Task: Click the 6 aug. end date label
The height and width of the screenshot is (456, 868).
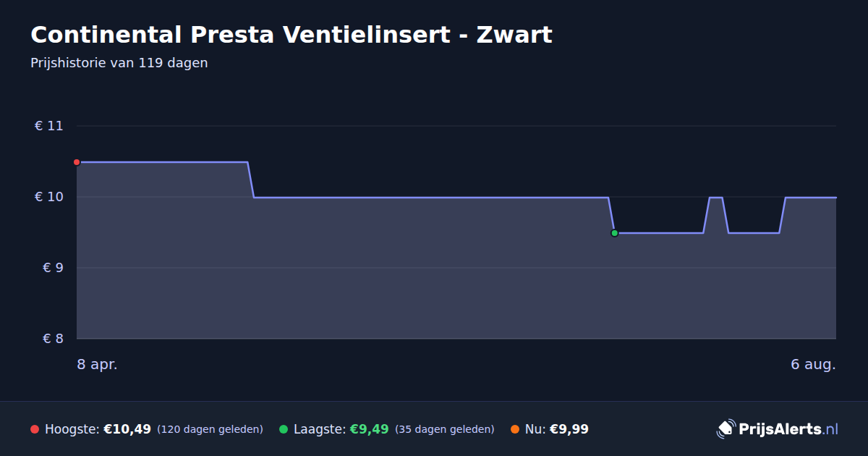Action: pyautogui.click(x=813, y=364)
